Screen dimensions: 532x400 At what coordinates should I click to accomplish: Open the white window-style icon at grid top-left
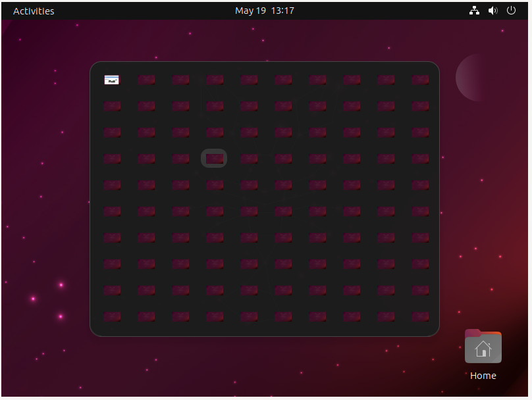click(112, 79)
